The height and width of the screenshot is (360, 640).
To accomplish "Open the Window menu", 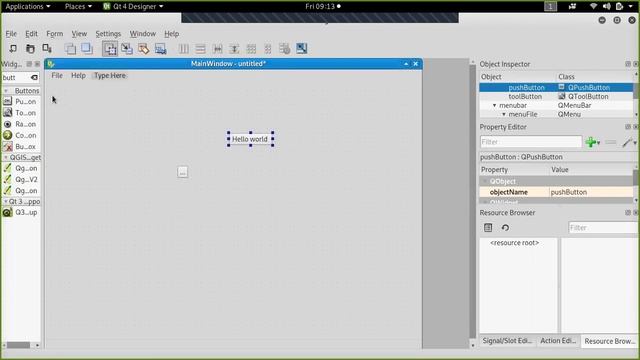I will click(x=142, y=34).
